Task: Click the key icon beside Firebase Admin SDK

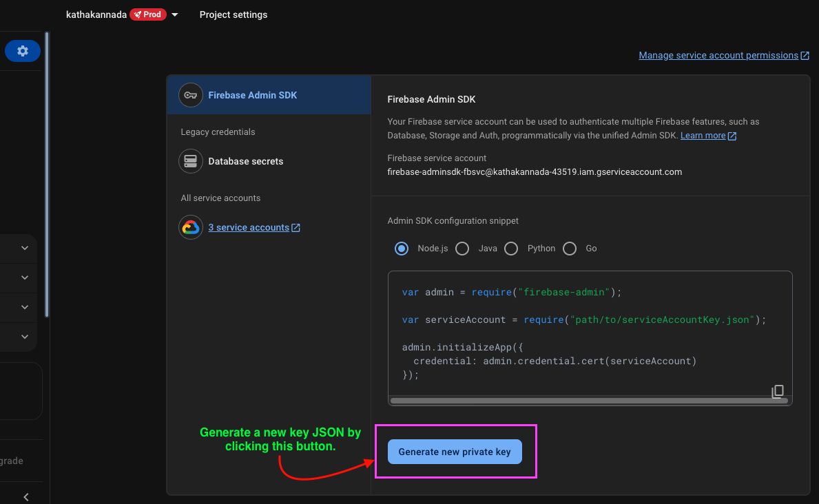Action: point(191,95)
